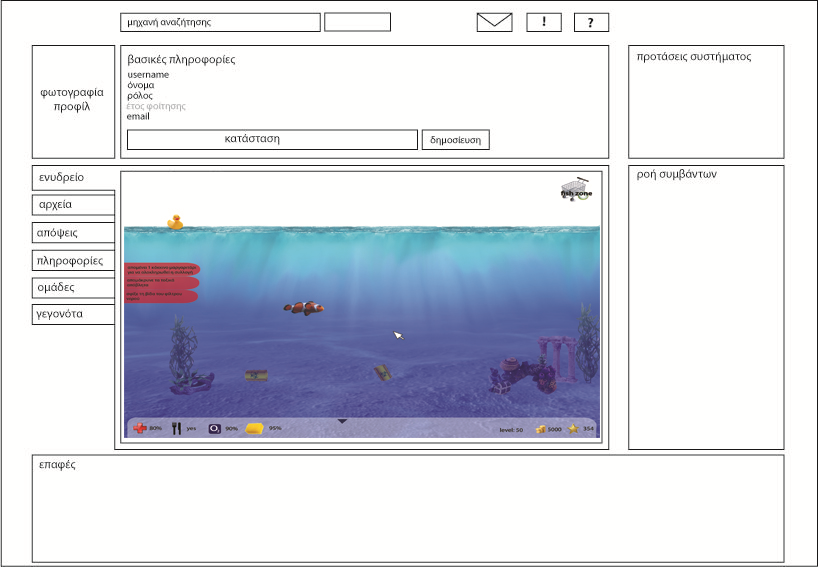Click the δημοσίευση publish button
Image resolution: width=818 pixels, height=567 pixels.
455,140
